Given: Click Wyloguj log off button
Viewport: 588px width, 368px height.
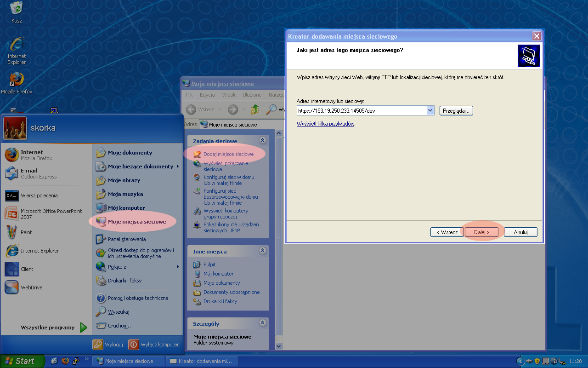Looking at the screenshot, I should point(107,344).
